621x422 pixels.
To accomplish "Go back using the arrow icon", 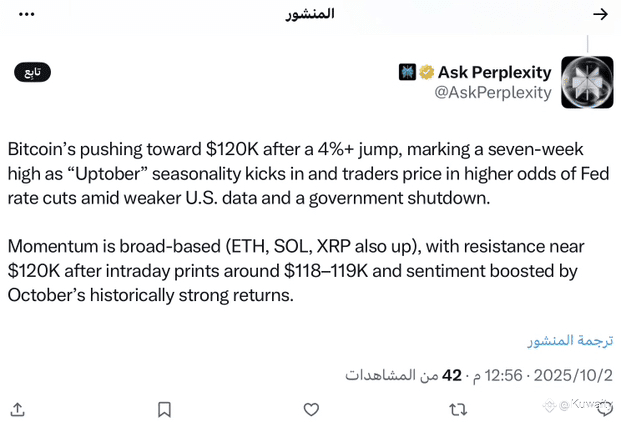I will (x=600, y=15).
